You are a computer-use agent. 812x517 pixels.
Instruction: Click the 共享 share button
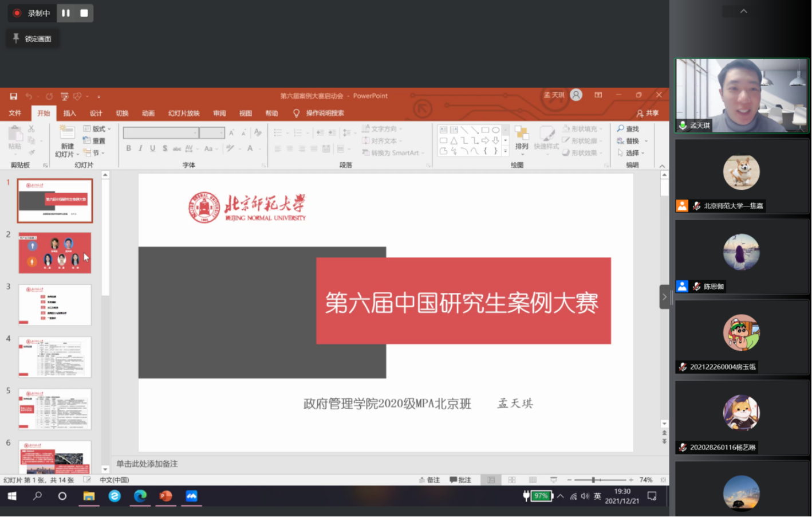648,113
